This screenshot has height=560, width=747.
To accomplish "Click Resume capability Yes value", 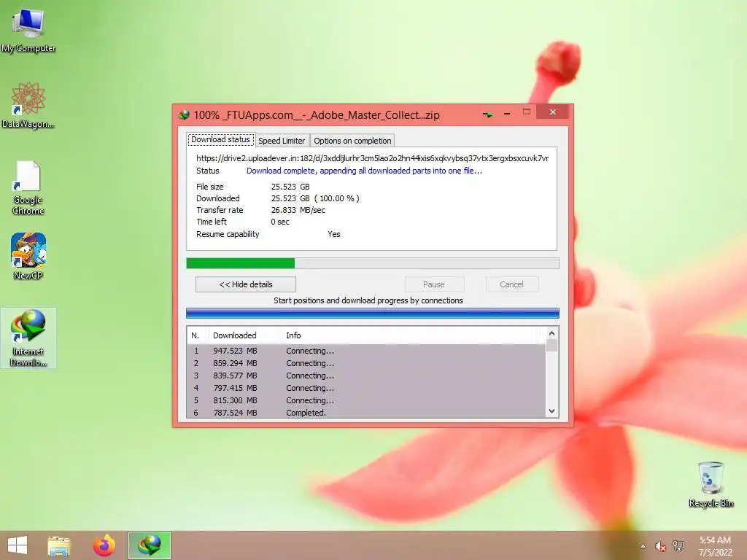I will point(334,234).
